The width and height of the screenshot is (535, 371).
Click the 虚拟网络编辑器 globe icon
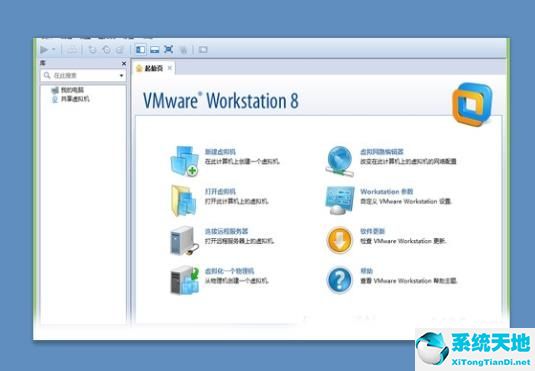pyautogui.click(x=339, y=161)
